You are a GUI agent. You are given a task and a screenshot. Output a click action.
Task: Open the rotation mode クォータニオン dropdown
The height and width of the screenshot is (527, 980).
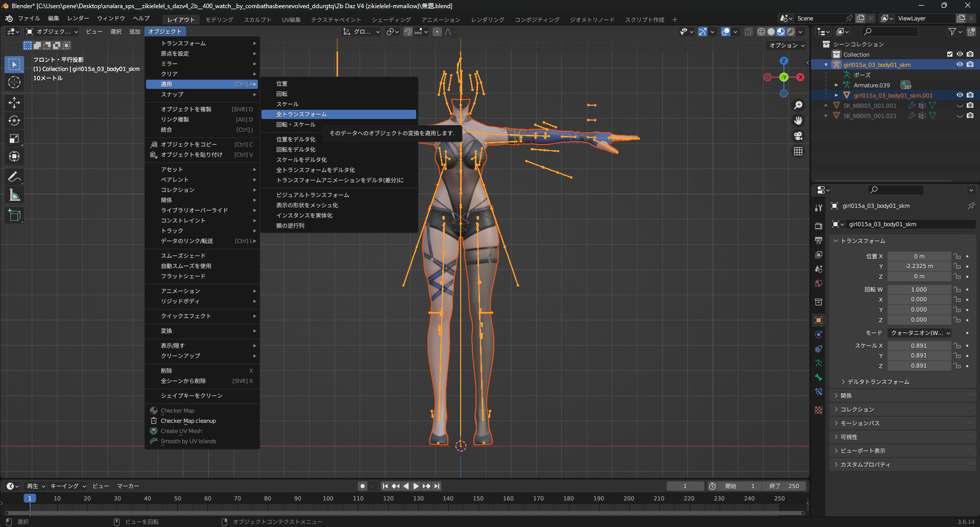pos(920,333)
